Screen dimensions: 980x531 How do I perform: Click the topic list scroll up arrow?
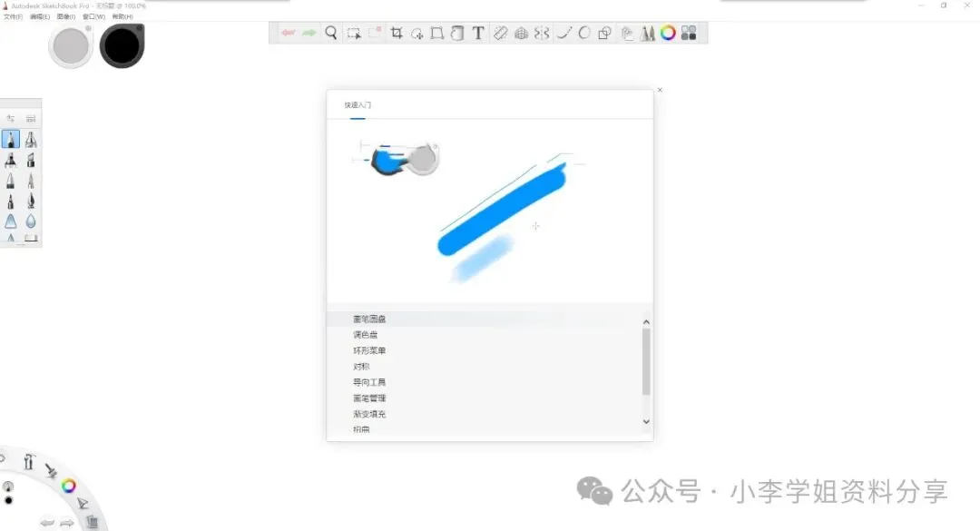pos(646,322)
